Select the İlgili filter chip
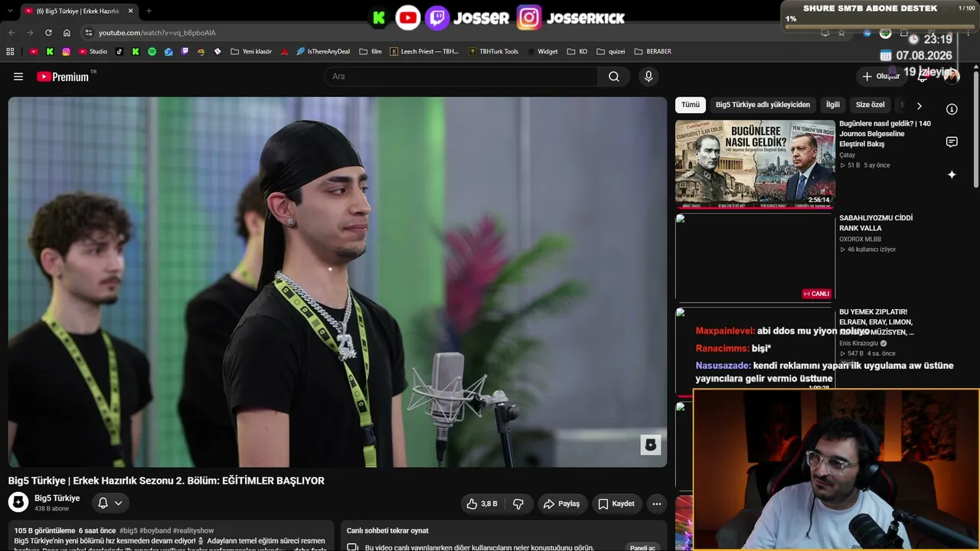Image resolution: width=980 pixels, height=551 pixels. (833, 105)
